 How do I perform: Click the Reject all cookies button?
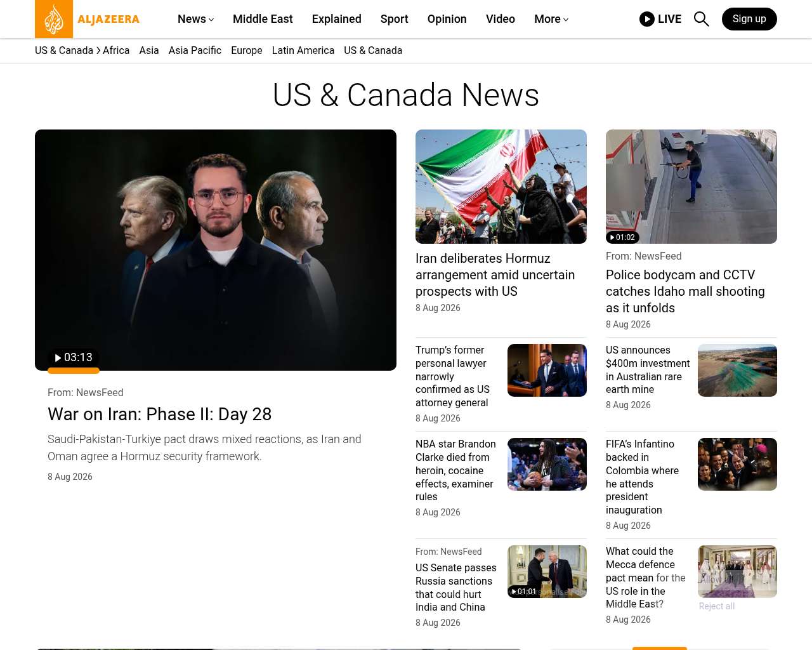(717, 606)
